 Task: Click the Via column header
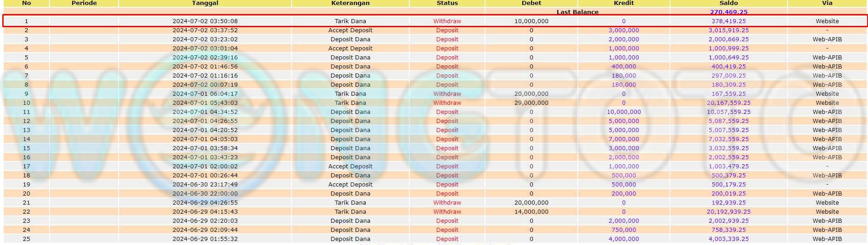[x=827, y=3]
